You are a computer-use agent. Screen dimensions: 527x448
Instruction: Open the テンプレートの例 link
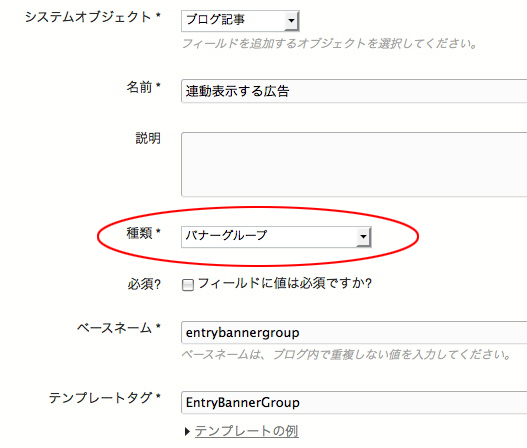246,431
